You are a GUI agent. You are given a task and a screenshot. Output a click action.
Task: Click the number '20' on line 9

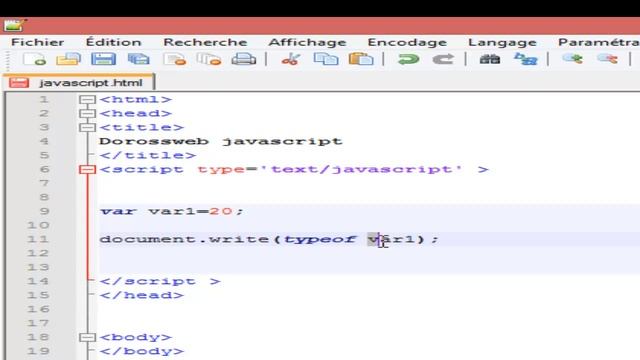point(221,211)
